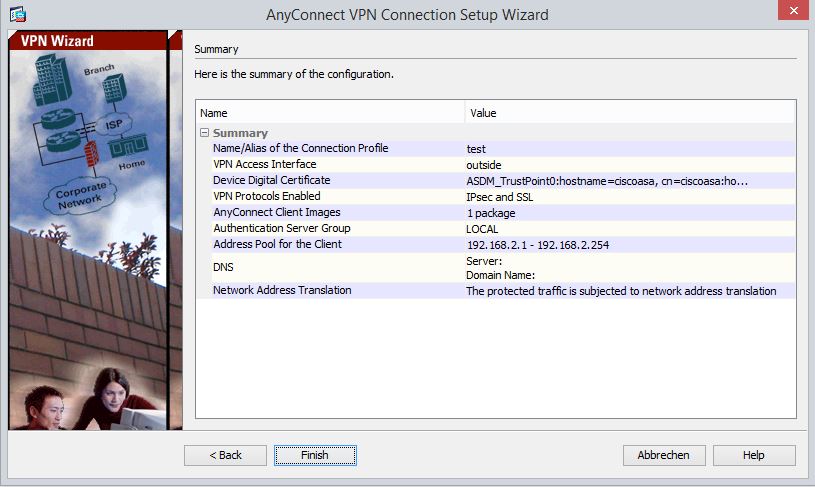Close the AnyConnect VPN wizard window
The height and width of the screenshot is (487, 815).
click(x=793, y=10)
